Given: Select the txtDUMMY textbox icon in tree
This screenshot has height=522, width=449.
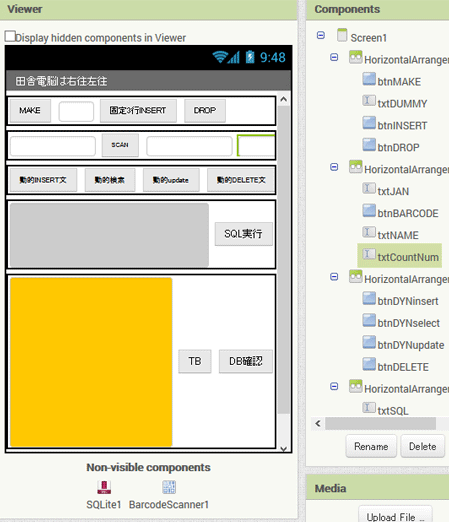Looking at the screenshot, I should coord(369,101).
